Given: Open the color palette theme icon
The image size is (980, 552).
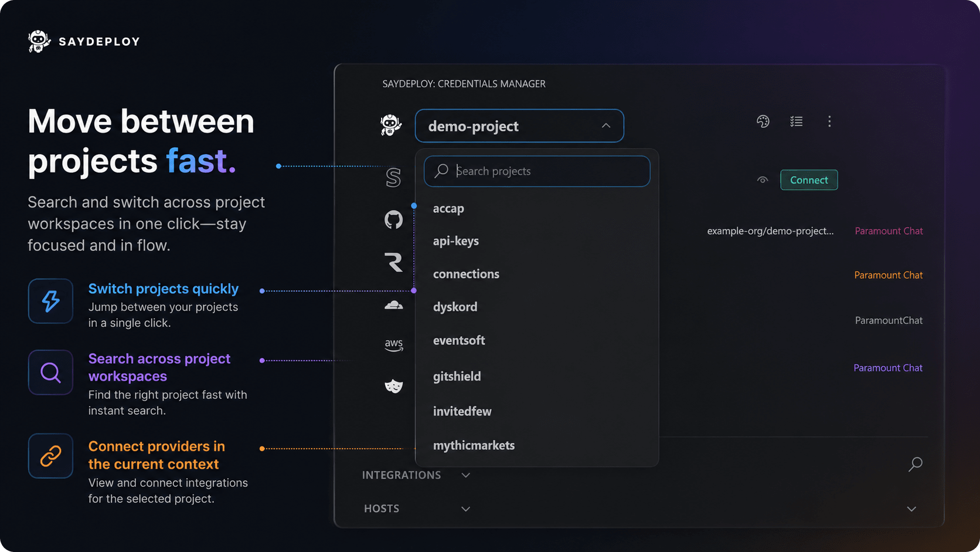Looking at the screenshot, I should pyautogui.click(x=763, y=121).
